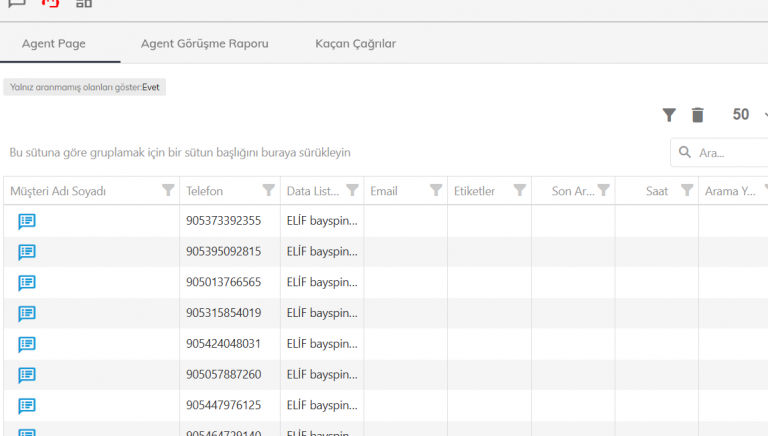Filter the Email column
Screen dimensions: 768x436
click(436, 190)
